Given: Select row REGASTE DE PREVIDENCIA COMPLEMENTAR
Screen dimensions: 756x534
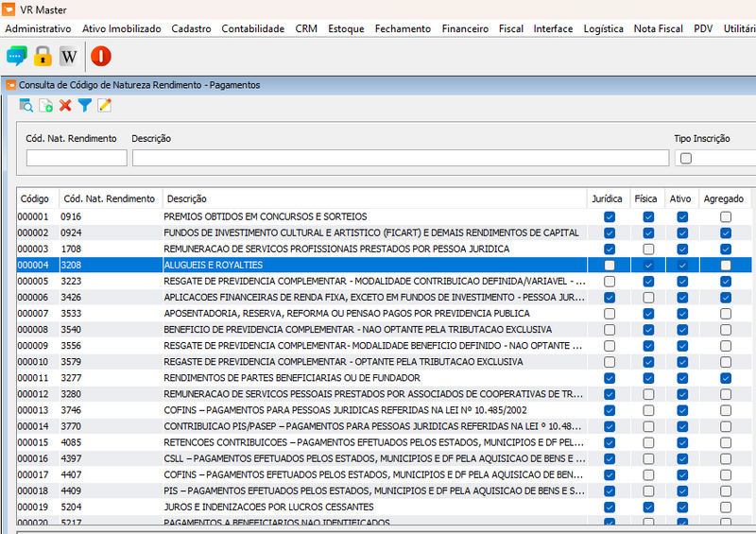Looking at the screenshot, I should 384,362.
